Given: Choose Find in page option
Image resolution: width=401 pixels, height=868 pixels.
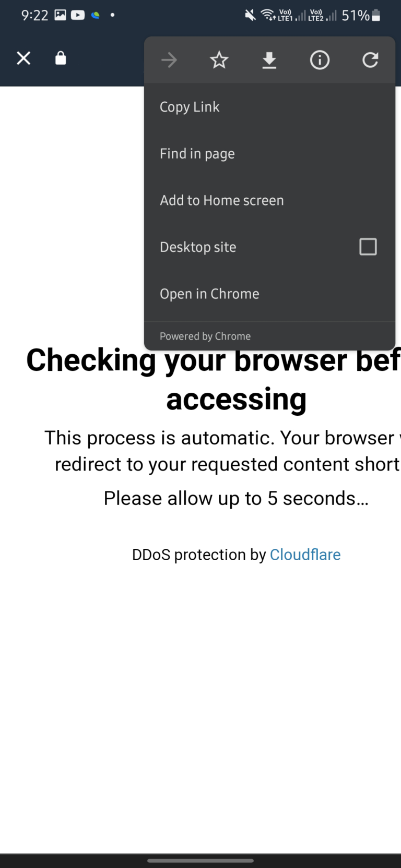Looking at the screenshot, I should click(x=197, y=153).
